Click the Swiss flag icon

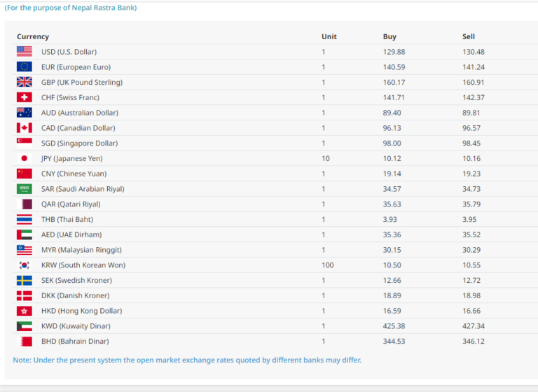pyautogui.click(x=25, y=98)
